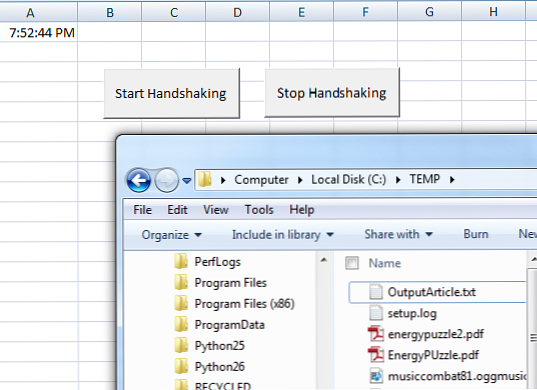Select Excel column F header
Viewport: 537px width, 390px height.
(366, 13)
